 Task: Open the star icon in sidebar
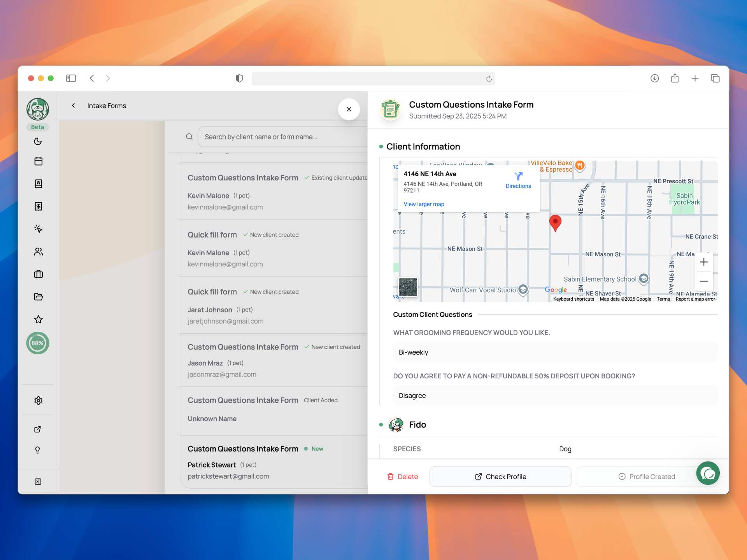(x=38, y=319)
